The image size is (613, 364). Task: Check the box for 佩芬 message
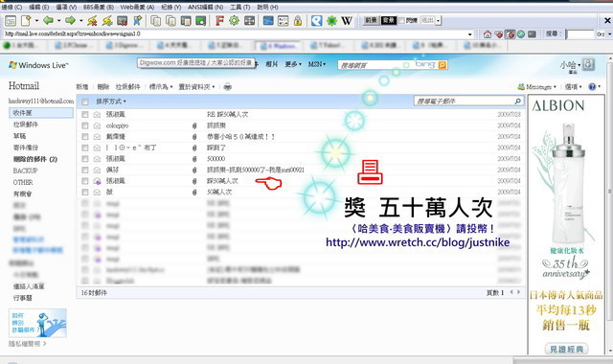pyautogui.click(x=85, y=170)
